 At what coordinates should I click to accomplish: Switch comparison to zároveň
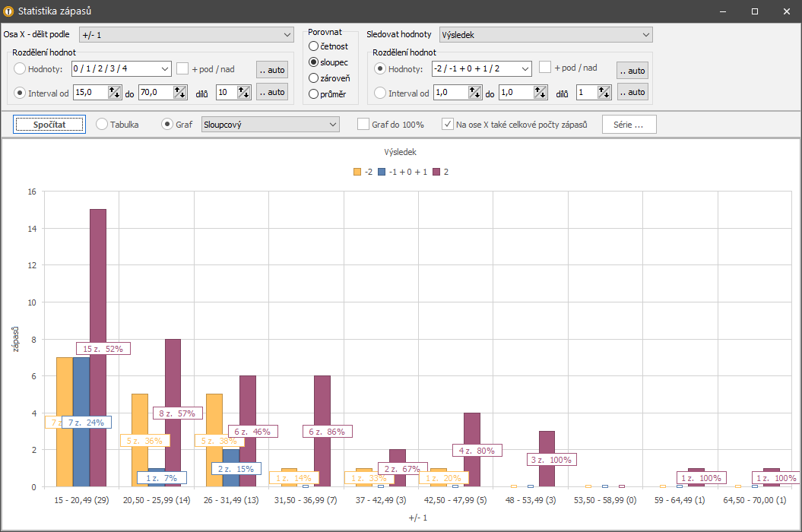coord(314,78)
